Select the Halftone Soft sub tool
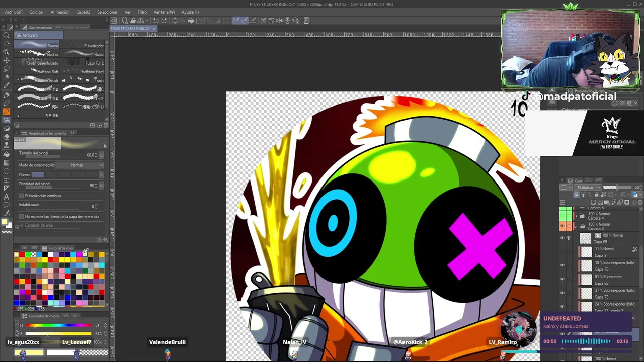The width and height of the screenshot is (644, 362). [37, 71]
